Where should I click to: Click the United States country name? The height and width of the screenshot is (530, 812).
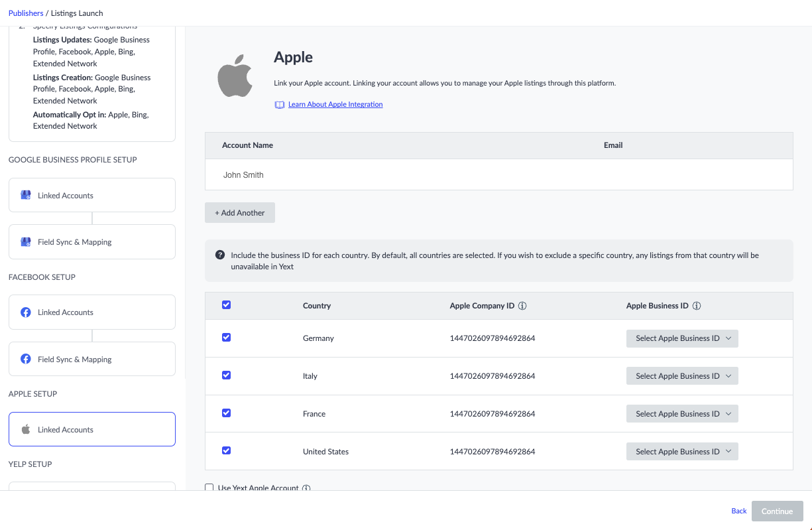(325, 452)
